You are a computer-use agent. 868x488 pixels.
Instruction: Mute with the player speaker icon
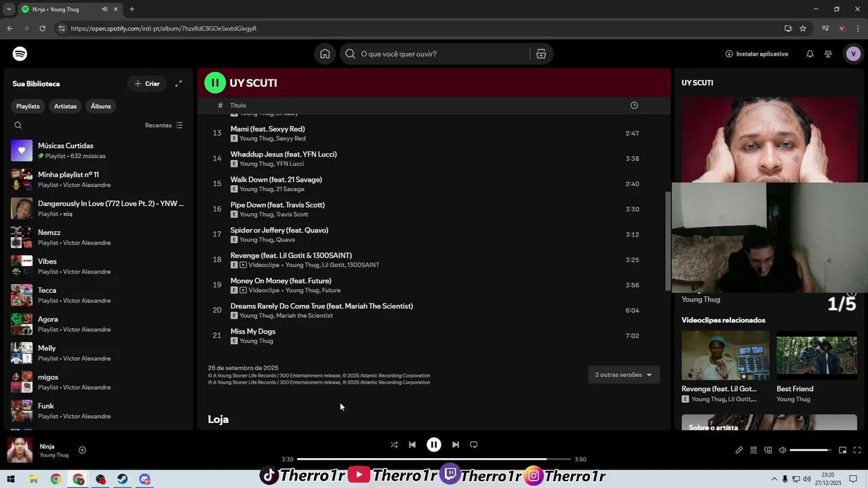[783, 450]
